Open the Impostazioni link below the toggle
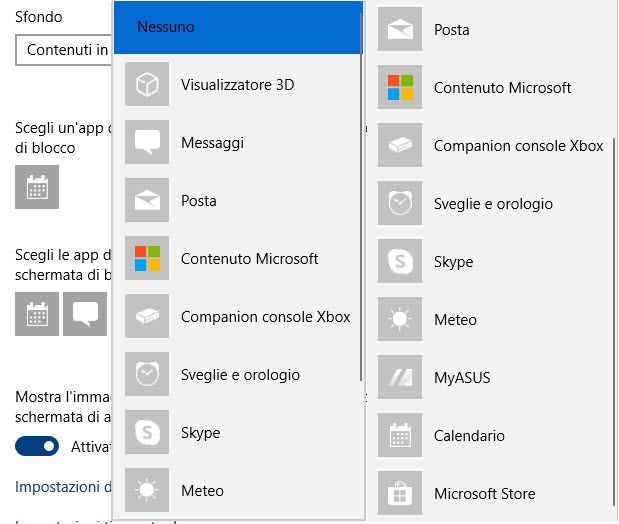The image size is (619, 524). (63, 487)
